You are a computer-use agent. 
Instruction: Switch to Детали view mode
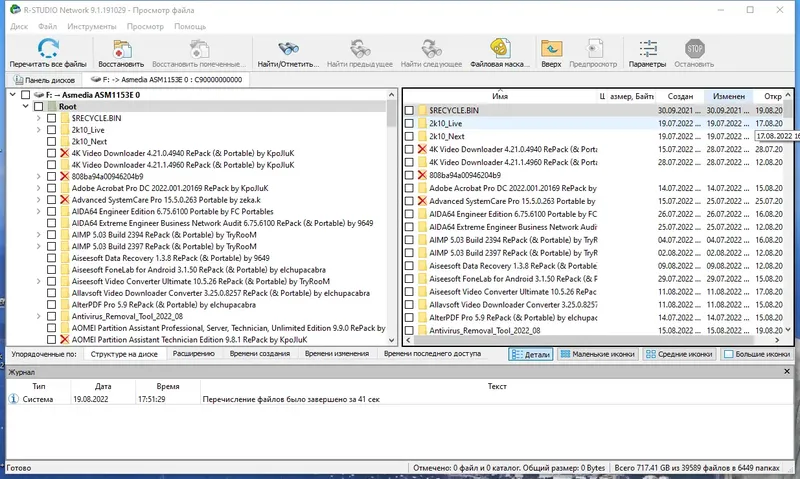pyautogui.click(x=531, y=354)
